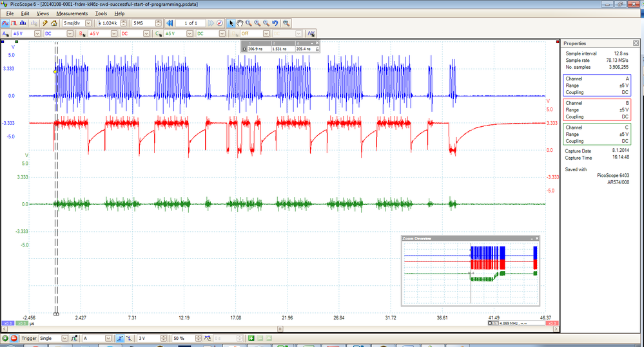Click Channel C properties box

point(597,134)
